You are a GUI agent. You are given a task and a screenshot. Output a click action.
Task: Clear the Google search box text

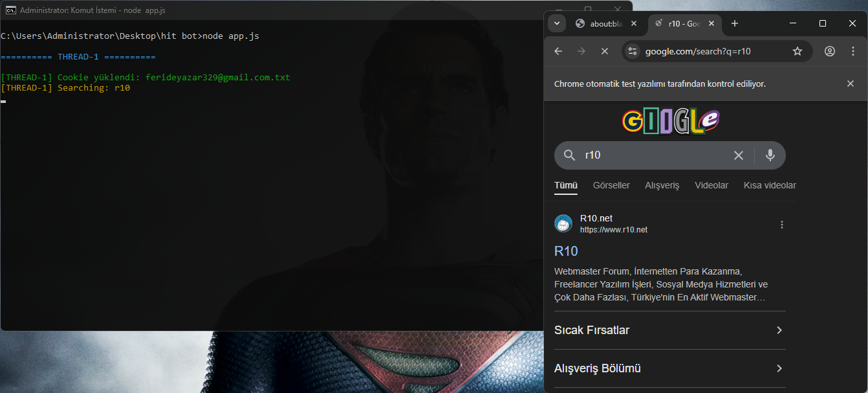pyautogui.click(x=738, y=155)
